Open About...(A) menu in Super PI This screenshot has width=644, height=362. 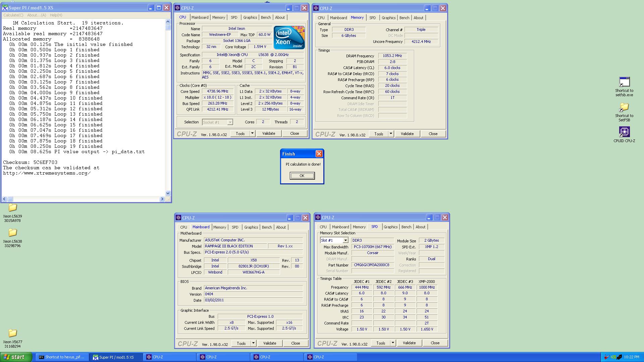pos(37,15)
